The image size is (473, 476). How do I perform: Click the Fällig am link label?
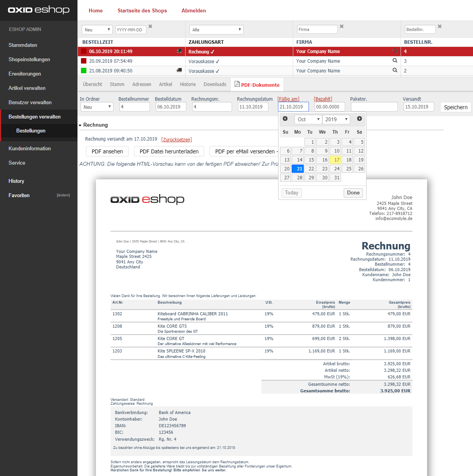tap(288, 99)
